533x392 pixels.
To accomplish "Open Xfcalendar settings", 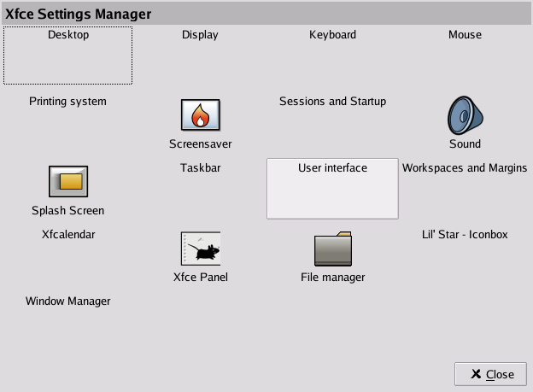I will click(68, 234).
